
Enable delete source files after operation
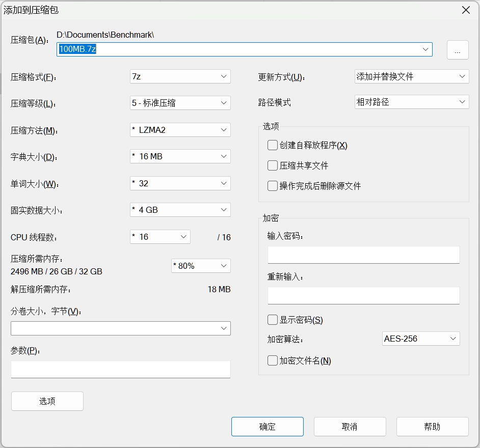pyautogui.click(x=273, y=186)
